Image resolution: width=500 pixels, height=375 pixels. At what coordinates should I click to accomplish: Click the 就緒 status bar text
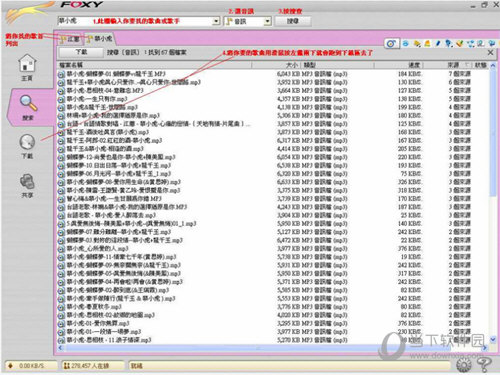(x=137, y=366)
